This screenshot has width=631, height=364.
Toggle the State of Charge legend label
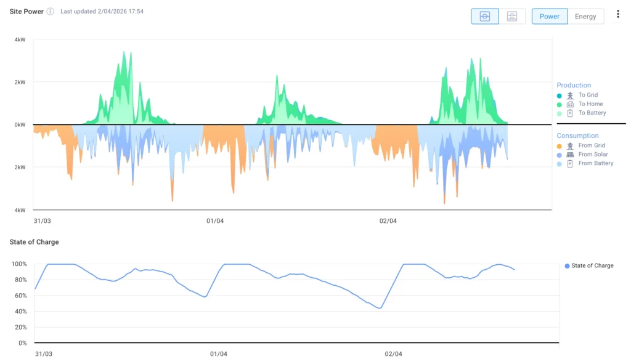tap(592, 266)
